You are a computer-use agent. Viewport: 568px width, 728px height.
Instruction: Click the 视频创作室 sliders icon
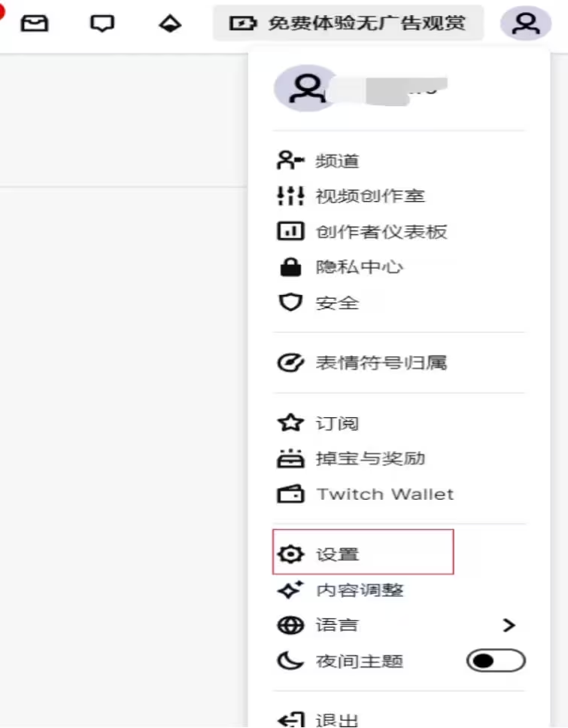click(290, 196)
